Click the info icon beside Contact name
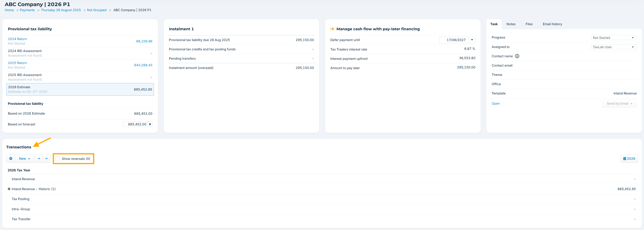 [x=517, y=56]
